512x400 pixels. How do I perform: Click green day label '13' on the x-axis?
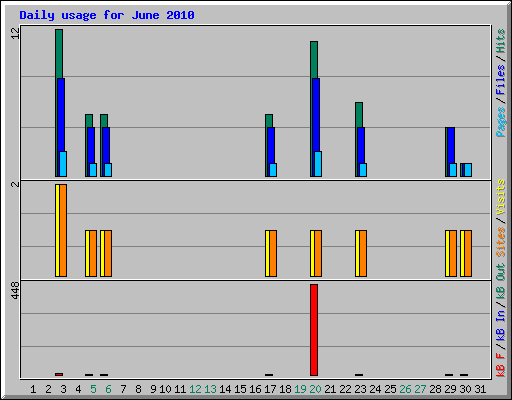pyautogui.click(x=210, y=389)
